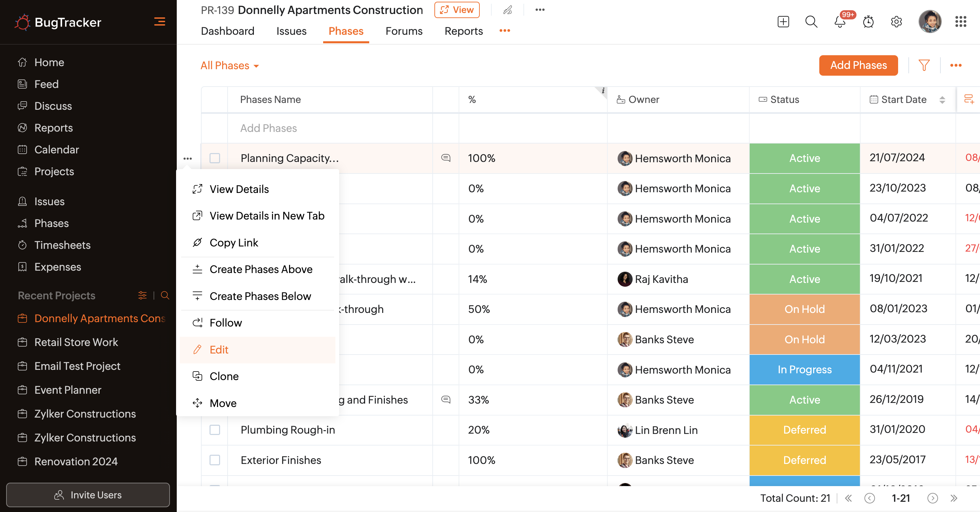
Task: Switch to the Issues tab
Action: [x=291, y=31]
